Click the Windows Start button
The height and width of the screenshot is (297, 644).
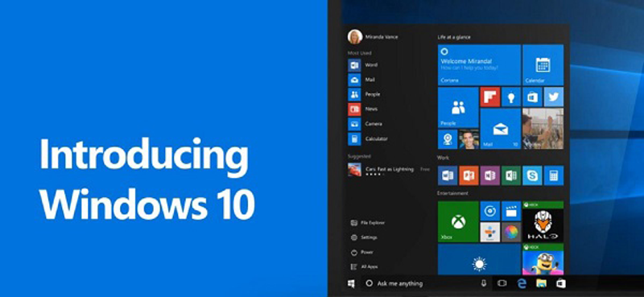[x=351, y=283]
